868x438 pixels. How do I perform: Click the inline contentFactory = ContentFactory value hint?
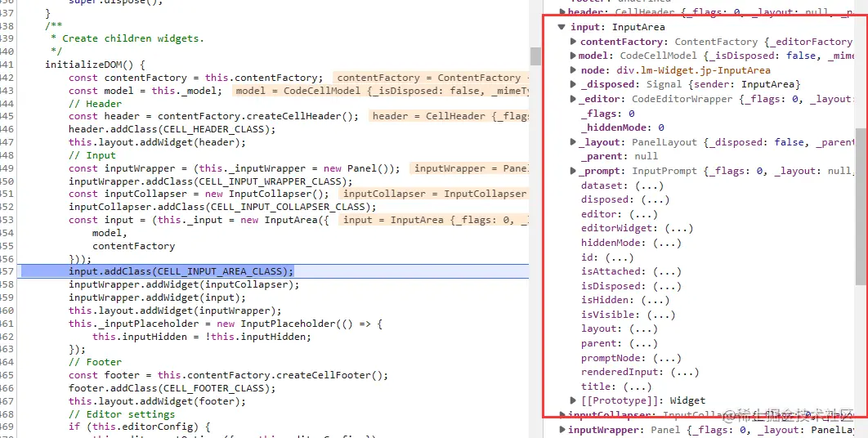point(432,78)
